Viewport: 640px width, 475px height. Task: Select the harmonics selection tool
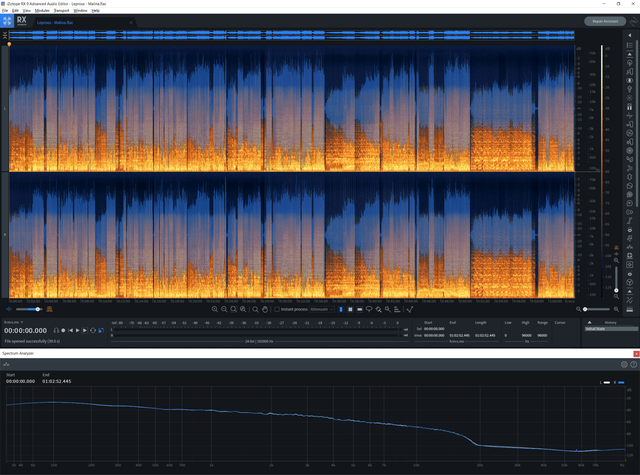coord(397,309)
